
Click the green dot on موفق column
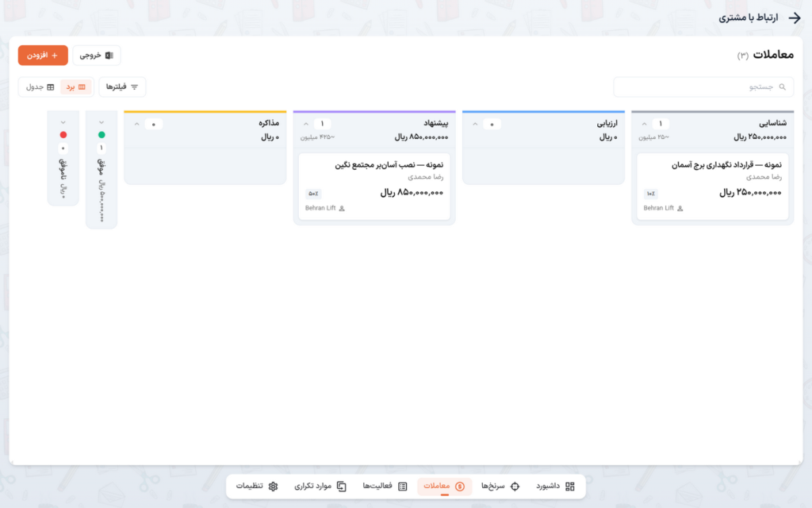(x=101, y=135)
